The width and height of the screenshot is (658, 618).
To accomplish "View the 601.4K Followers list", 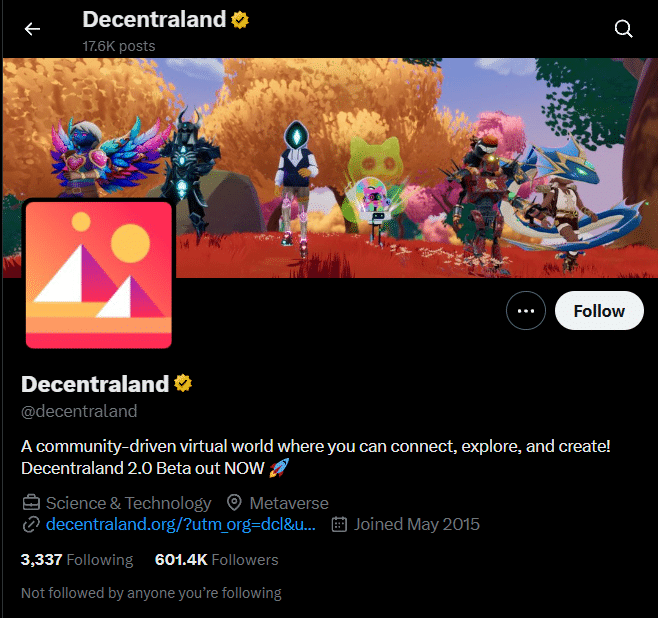I will pos(216,559).
